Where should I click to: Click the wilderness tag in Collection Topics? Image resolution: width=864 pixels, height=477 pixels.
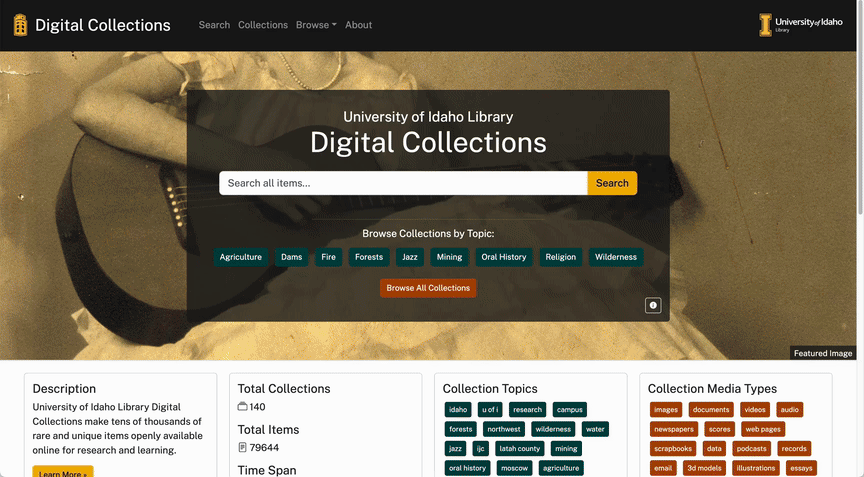tap(553, 429)
